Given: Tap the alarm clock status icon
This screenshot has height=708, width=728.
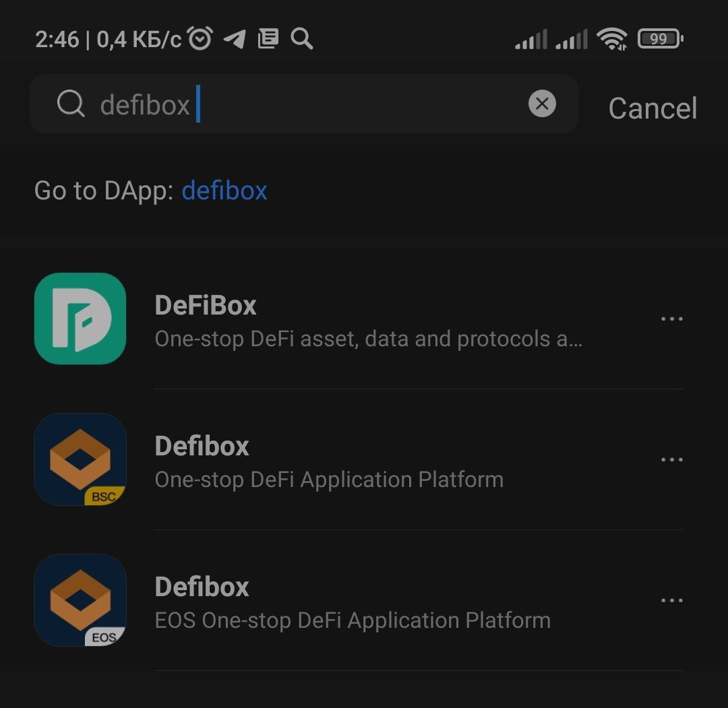Looking at the screenshot, I should [200, 39].
